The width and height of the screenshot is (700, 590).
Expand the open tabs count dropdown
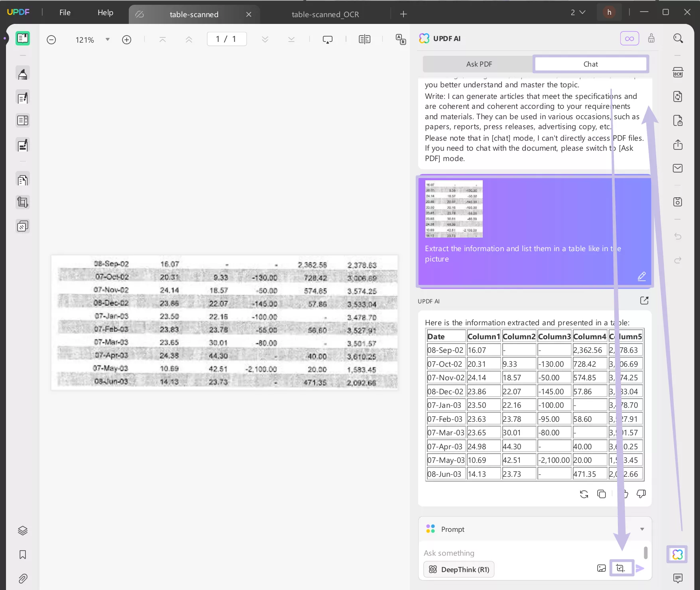coord(578,12)
